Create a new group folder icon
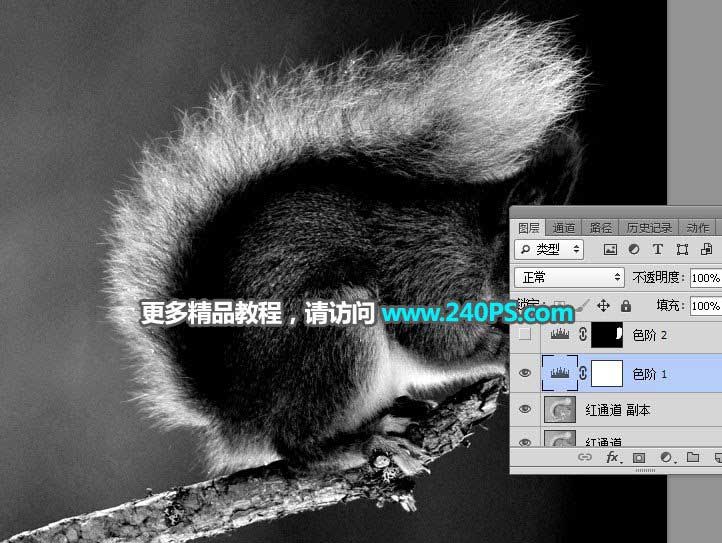 pyautogui.click(x=693, y=457)
